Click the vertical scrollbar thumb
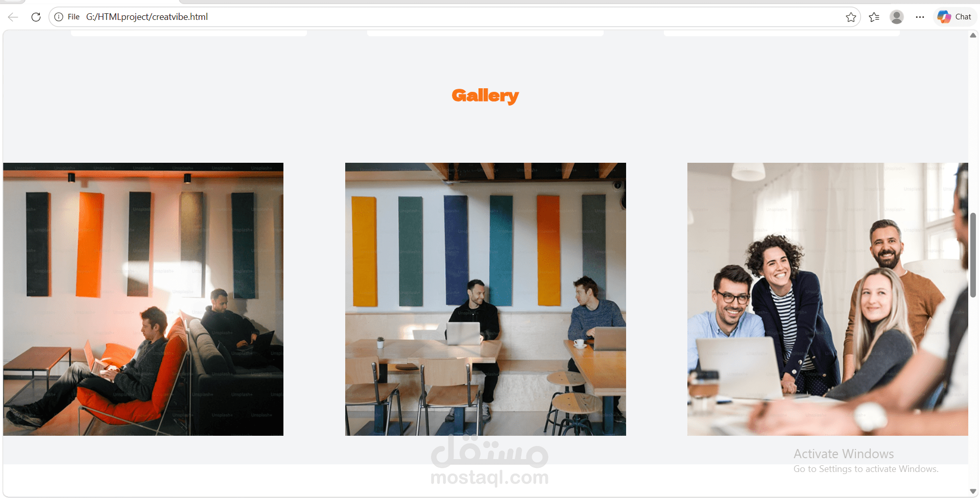 click(x=973, y=255)
